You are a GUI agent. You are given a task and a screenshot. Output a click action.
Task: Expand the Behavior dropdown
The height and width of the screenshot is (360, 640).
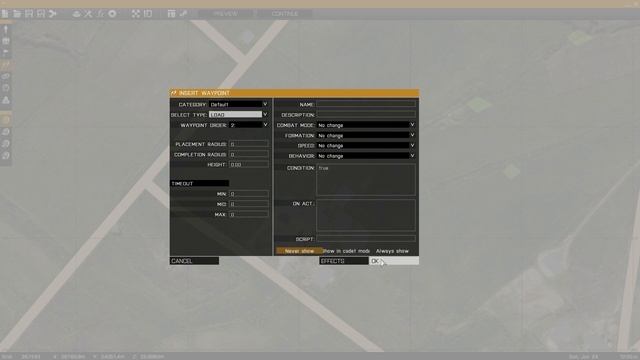tap(366, 156)
